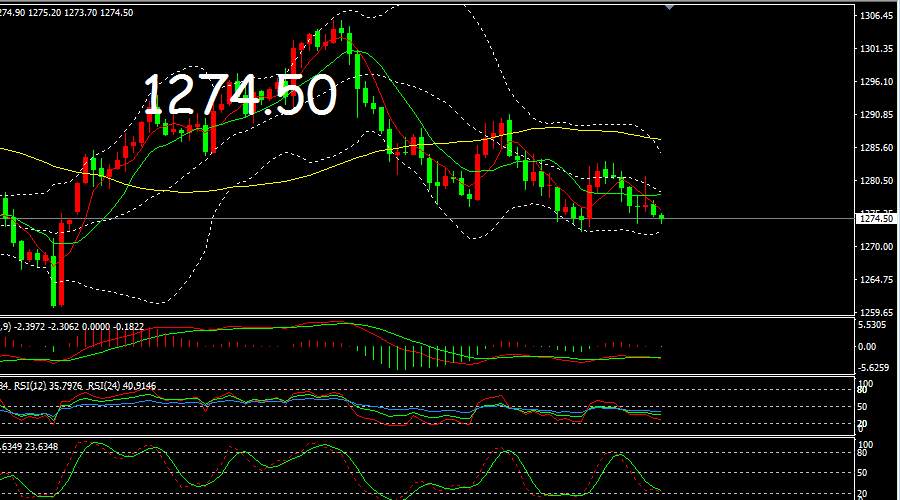The image size is (900, 500).
Task: Select the MACD readout text -2.3972 -2.3062
Action: pos(48,326)
